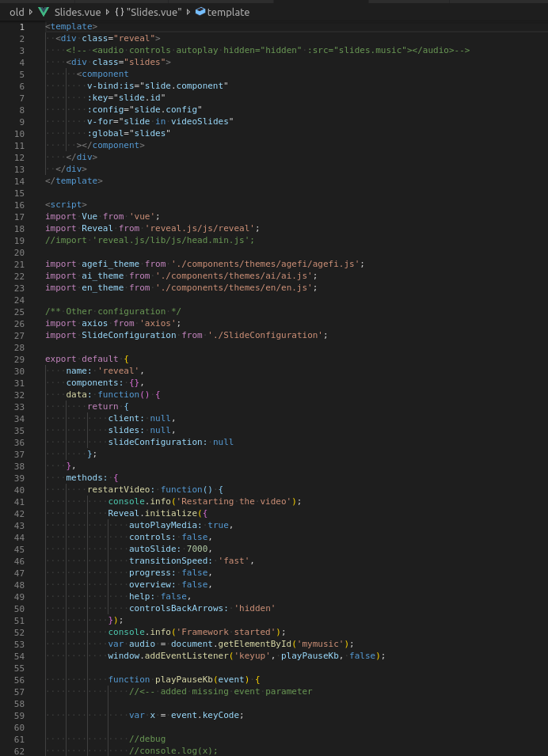The width and height of the screenshot is (548, 756).
Task: Click the name: 'reveal' property
Action: 103,370
